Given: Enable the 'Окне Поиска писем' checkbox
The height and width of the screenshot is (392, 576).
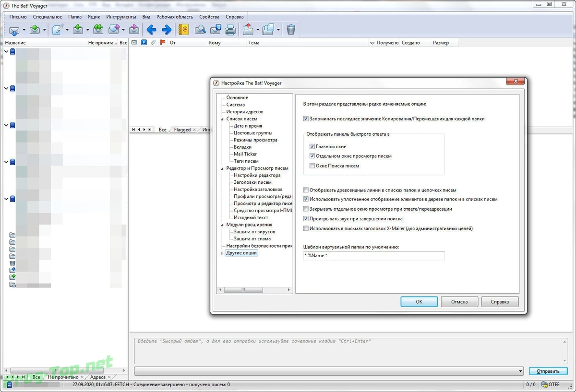Looking at the screenshot, I should (x=312, y=166).
